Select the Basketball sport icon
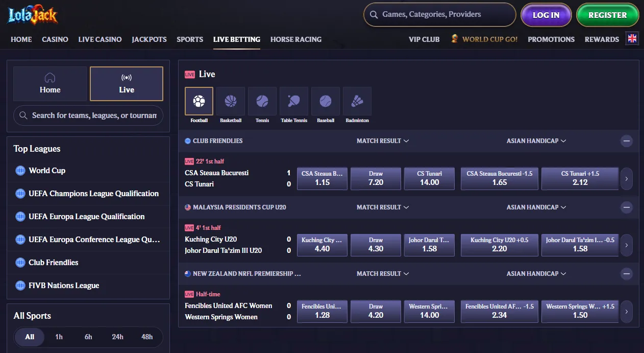The width and height of the screenshot is (644, 353). [x=231, y=101]
